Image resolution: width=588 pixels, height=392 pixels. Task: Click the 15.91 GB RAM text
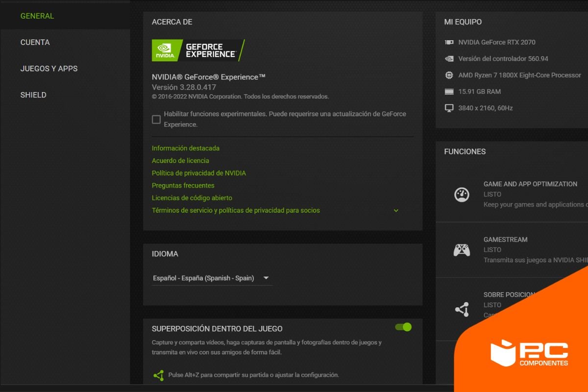point(480,92)
